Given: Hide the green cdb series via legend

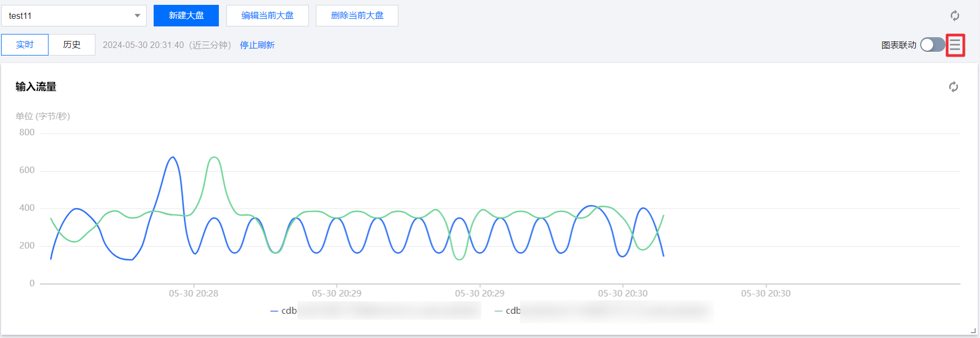Looking at the screenshot, I should 508,311.
